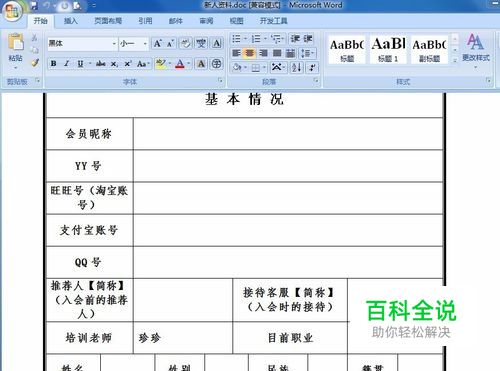Decrease the paragraph indent
Image resolution: width=500 pixels, height=371 pixels.
tap(295, 39)
